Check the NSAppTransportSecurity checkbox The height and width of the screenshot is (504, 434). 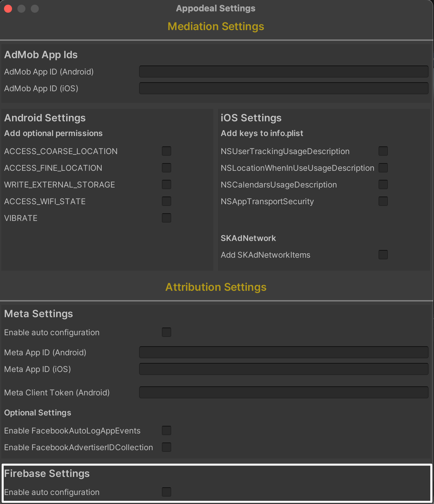(383, 201)
